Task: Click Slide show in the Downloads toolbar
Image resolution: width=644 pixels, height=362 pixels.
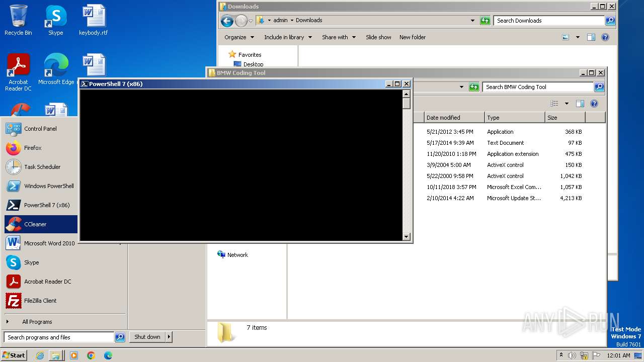Action: (378, 37)
